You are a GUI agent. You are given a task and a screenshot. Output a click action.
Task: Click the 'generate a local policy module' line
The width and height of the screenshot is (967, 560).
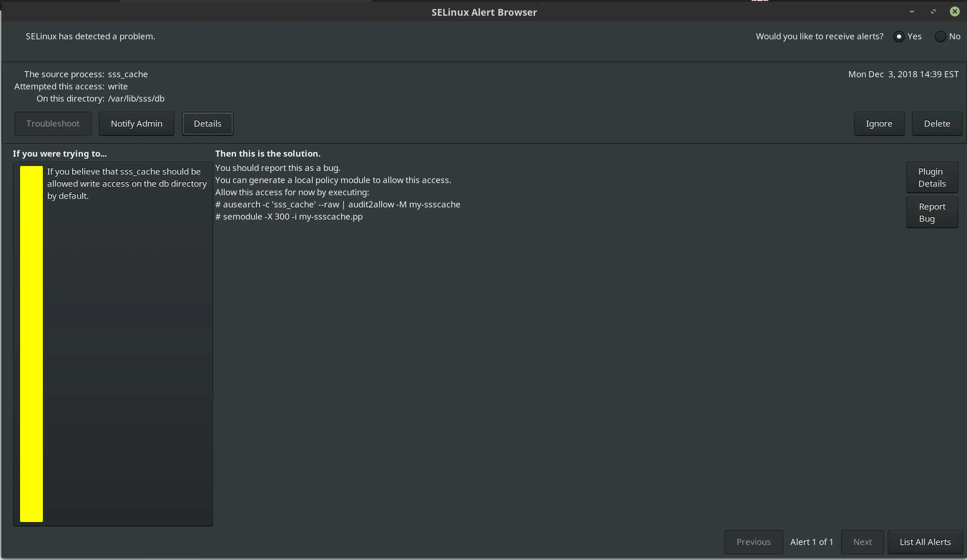click(333, 180)
